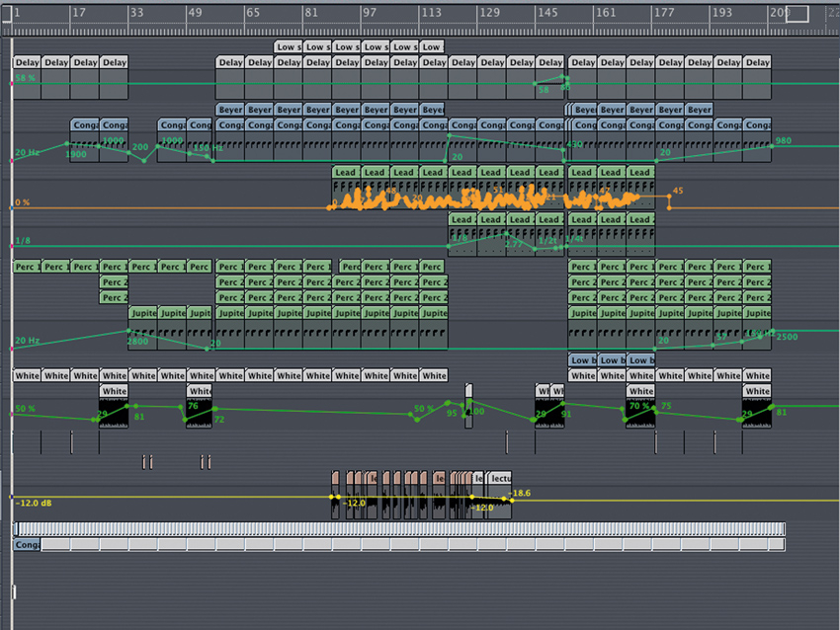Viewport: 840px width, 630px height.
Task: Click the bar 161 ruler number
Action: pos(606,12)
